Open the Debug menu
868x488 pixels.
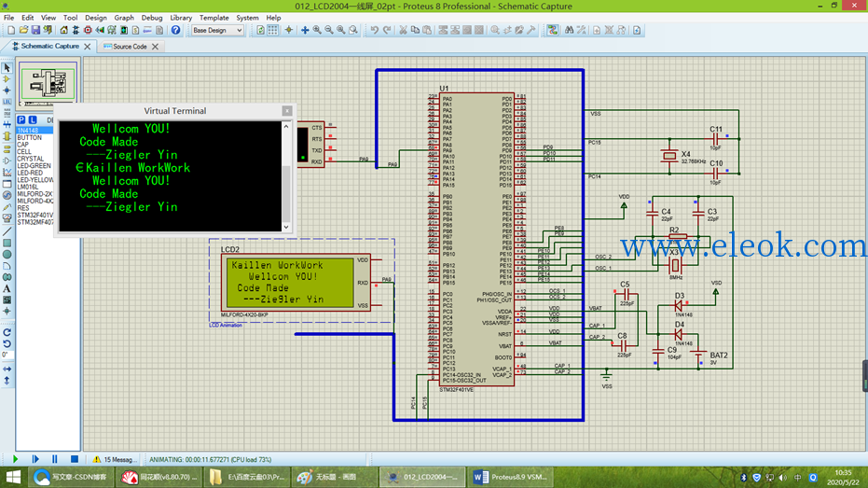pyautogui.click(x=152, y=18)
